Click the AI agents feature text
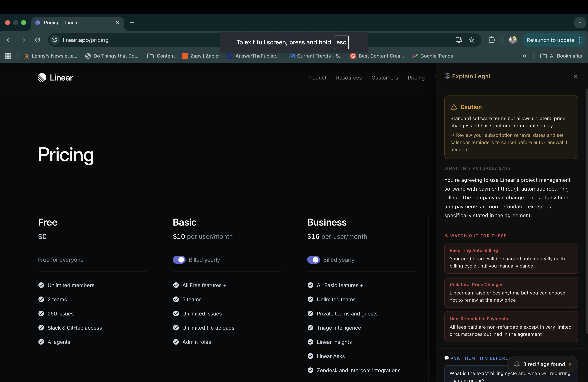This screenshot has height=382, width=588. click(59, 342)
